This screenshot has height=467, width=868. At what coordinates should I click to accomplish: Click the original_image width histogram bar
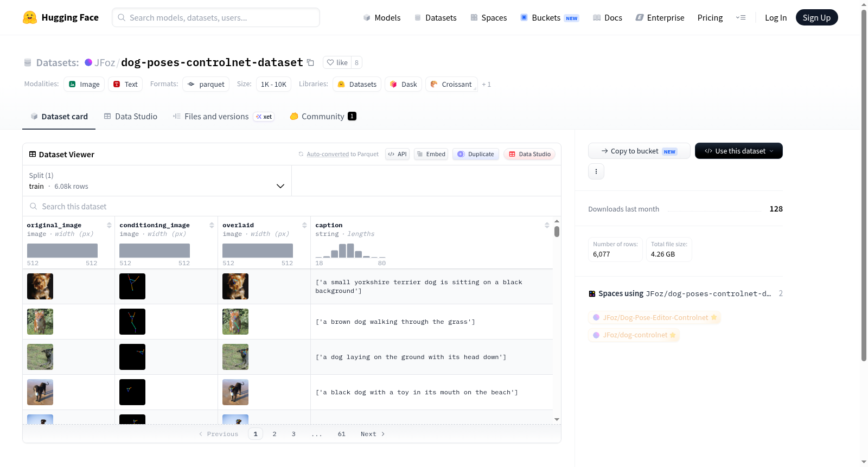tap(62, 251)
